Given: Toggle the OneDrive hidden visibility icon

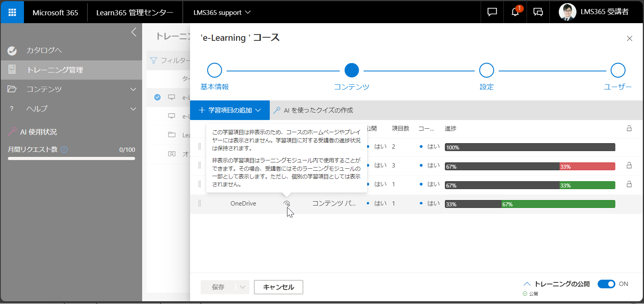Looking at the screenshot, I should (287, 204).
